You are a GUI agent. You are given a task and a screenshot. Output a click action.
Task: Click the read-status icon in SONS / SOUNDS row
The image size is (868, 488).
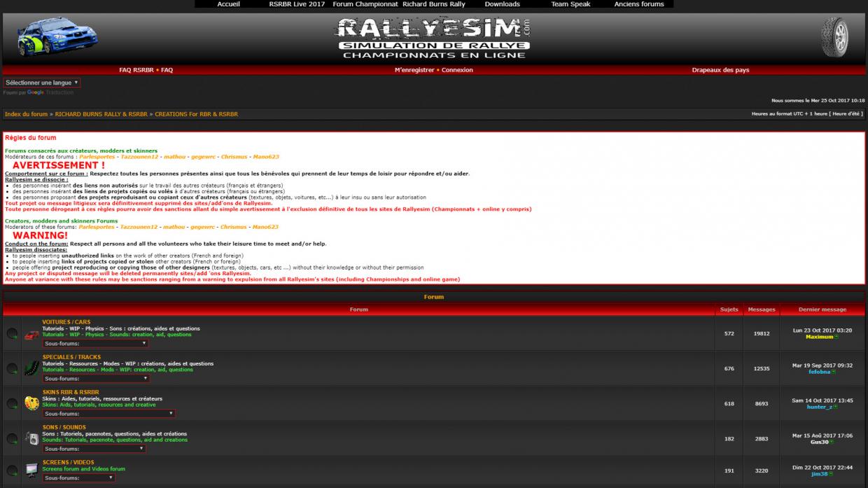(13, 439)
